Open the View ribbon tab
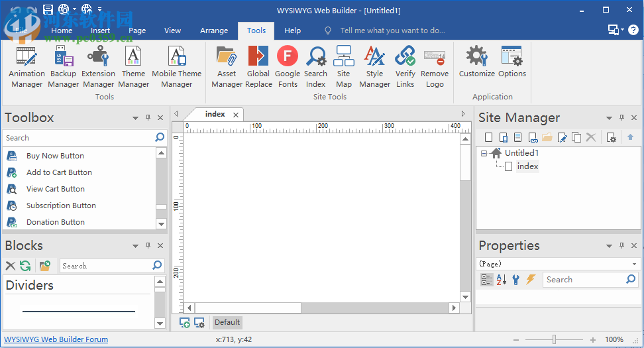 172,30
